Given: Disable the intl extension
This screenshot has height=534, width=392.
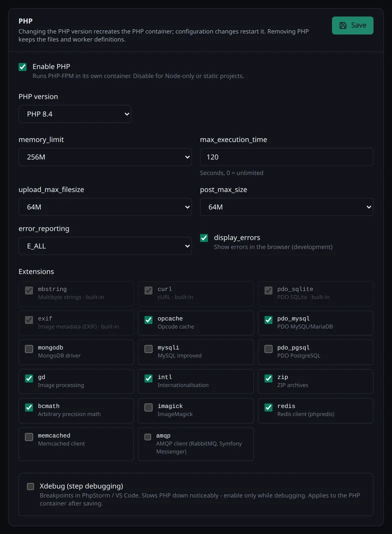Looking at the screenshot, I should click(148, 378).
